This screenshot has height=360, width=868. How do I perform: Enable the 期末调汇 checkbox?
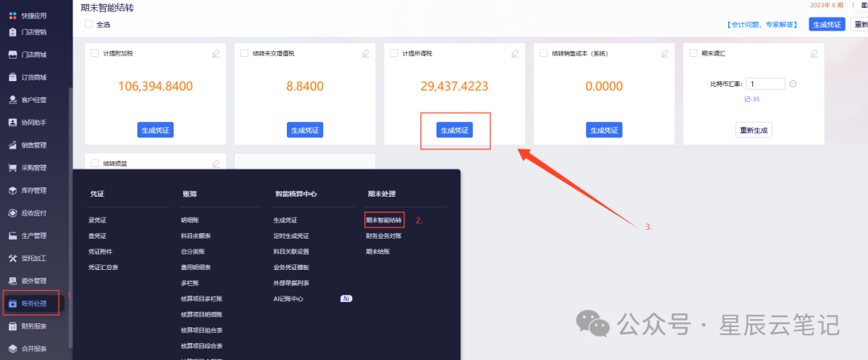point(693,53)
